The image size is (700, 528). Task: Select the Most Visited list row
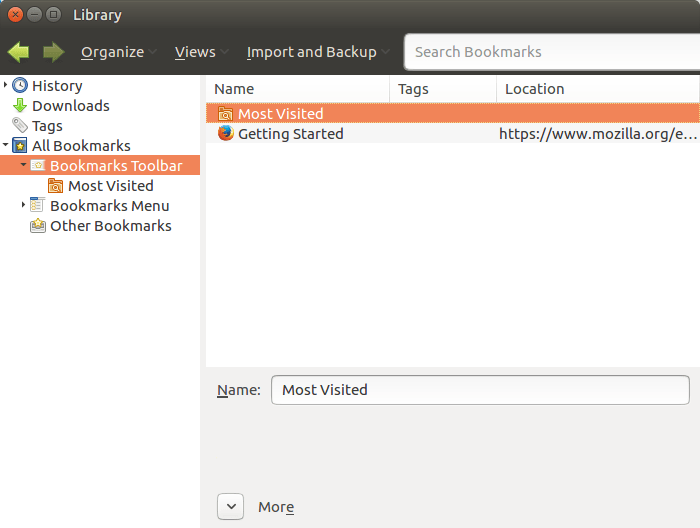(453, 113)
